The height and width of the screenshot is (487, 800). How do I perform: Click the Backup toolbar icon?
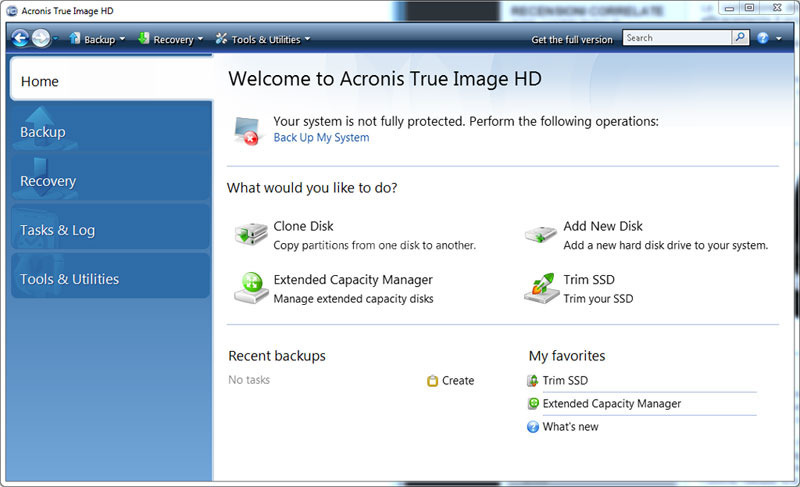tap(75, 38)
